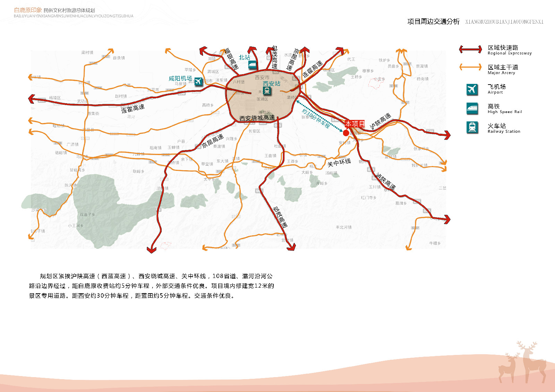Image resolution: width=555 pixels, height=392 pixels.
Task: Click the high-speed rail icon beside 北站
Action: (x=253, y=64)
